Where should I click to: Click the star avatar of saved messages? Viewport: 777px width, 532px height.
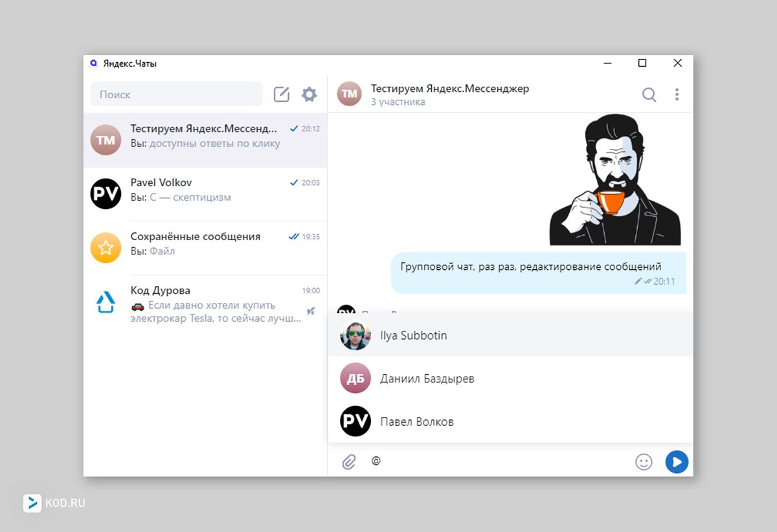(x=106, y=248)
